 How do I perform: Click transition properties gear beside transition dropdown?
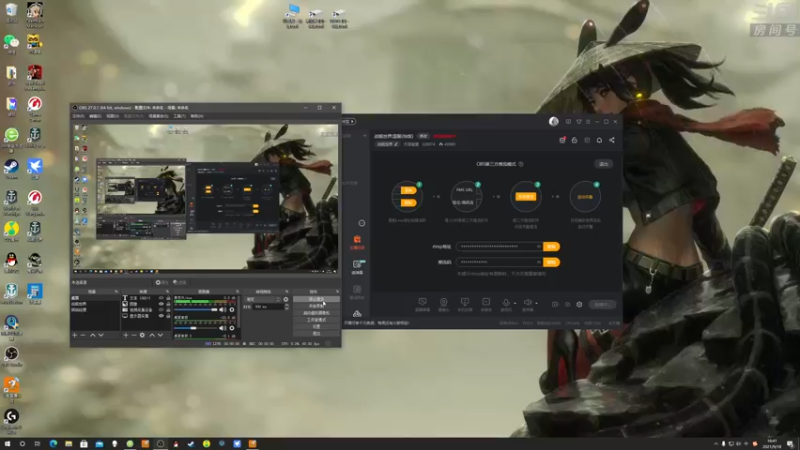pos(286,299)
